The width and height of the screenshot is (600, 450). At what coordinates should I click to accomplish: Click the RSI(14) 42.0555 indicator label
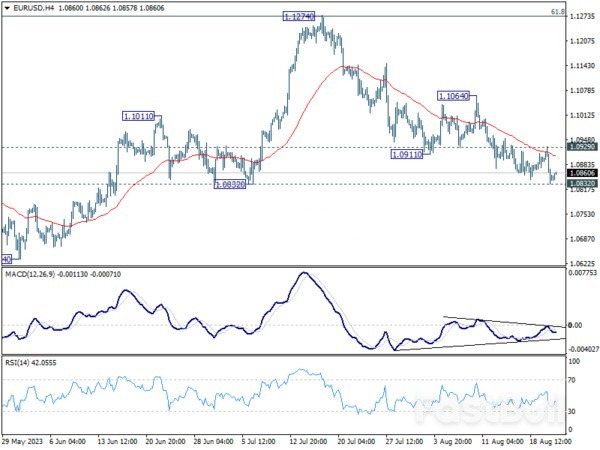pos(31,362)
